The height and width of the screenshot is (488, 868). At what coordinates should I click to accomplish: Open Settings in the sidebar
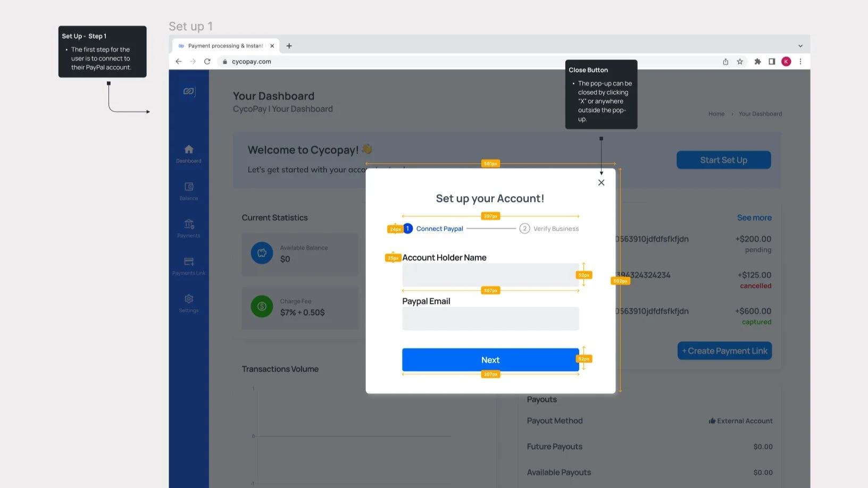189,304
